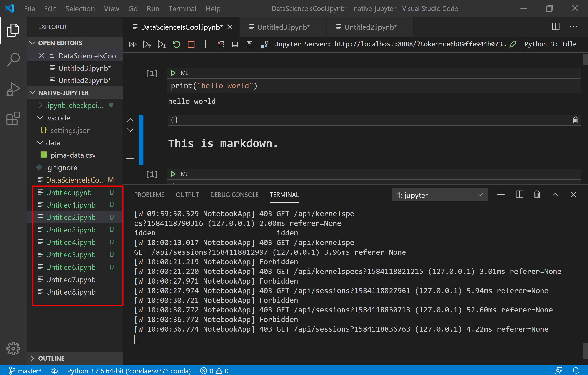The width and height of the screenshot is (588, 375).
Task: Select Untitled4.ipynb in the explorer
Action: tap(71, 242)
